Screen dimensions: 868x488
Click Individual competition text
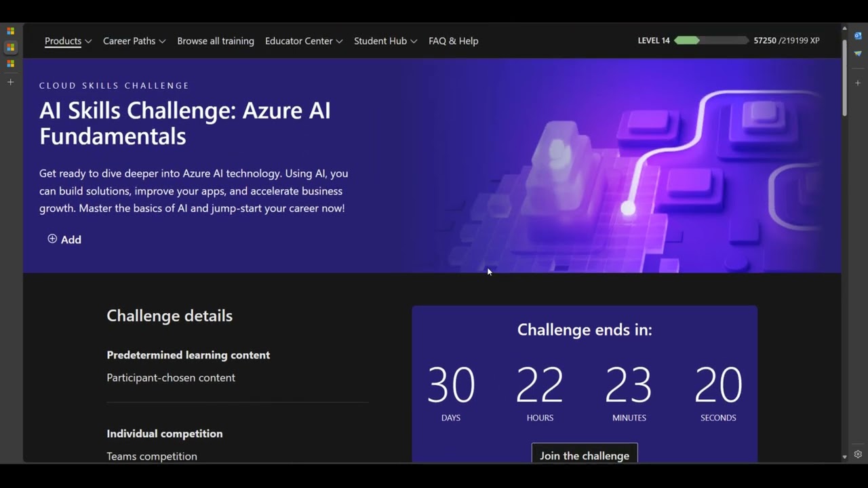[x=164, y=434]
